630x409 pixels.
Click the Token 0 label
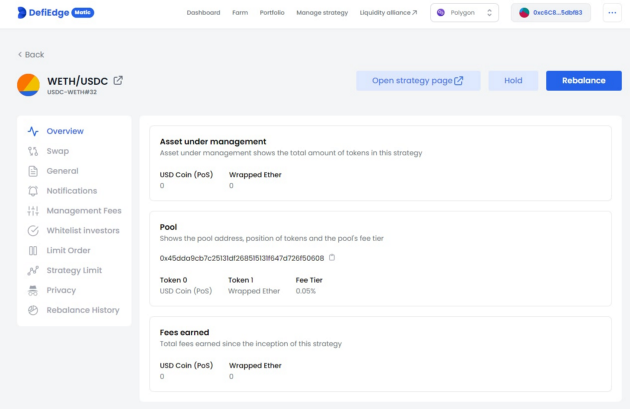coord(174,280)
